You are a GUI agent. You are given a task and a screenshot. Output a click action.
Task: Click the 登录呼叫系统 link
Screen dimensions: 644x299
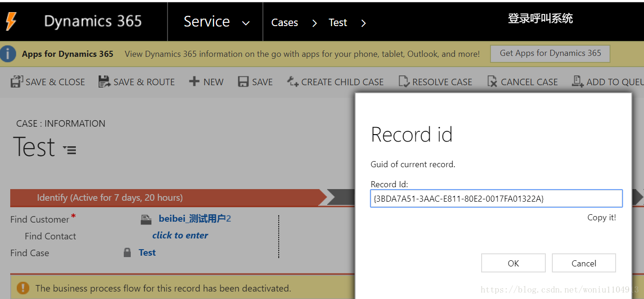540,19
